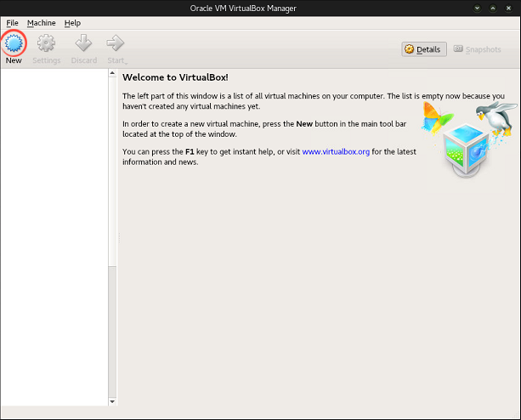Switch to the Details view
This screenshot has height=420, width=521.
coord(423,49)
